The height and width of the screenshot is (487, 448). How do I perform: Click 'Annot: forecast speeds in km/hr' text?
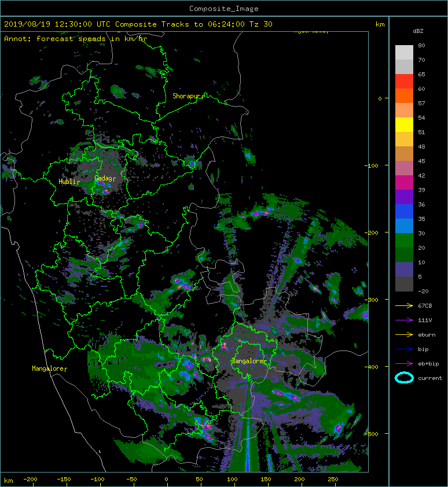[76, 39]
